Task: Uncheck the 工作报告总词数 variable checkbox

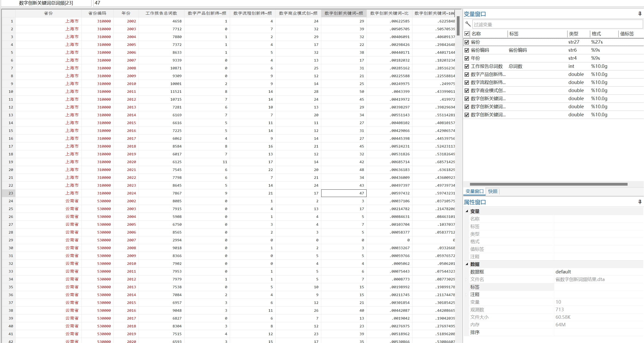Action: [467, 66]
